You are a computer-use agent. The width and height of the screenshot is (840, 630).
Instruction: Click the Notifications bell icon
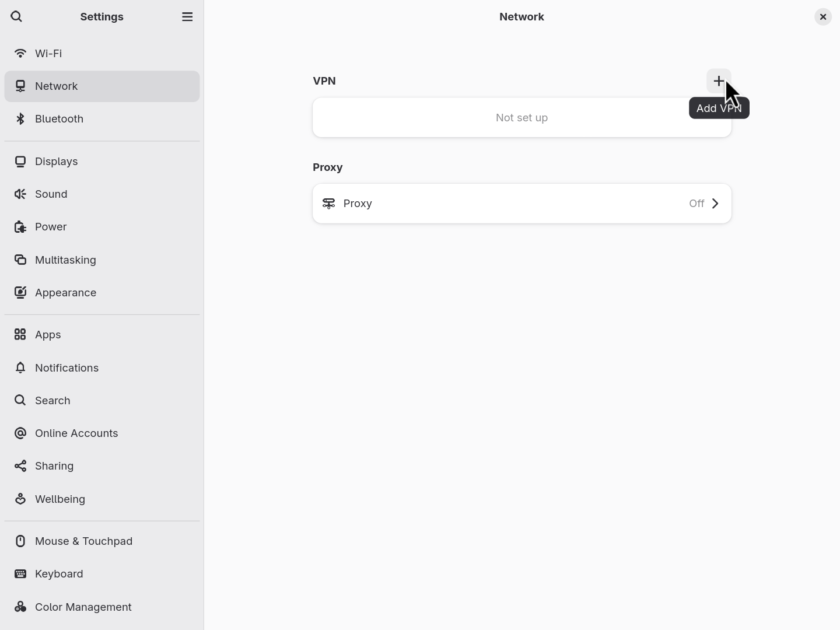point(20,367)
